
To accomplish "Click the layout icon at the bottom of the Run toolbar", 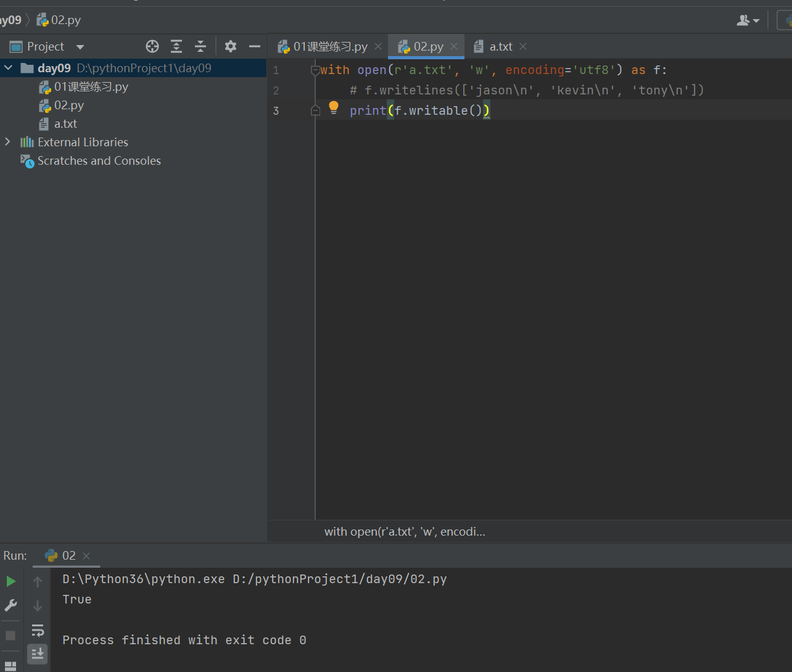I will click(x=10, y=666).
